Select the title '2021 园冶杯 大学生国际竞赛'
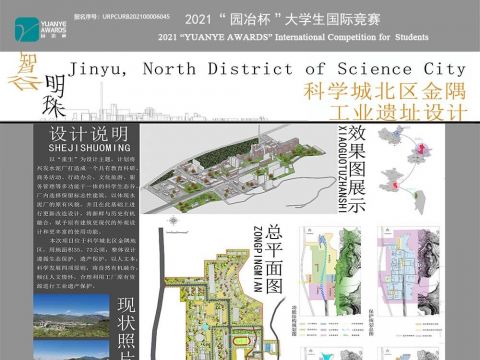This screenshot has width=480, height=360. point(283,19)
